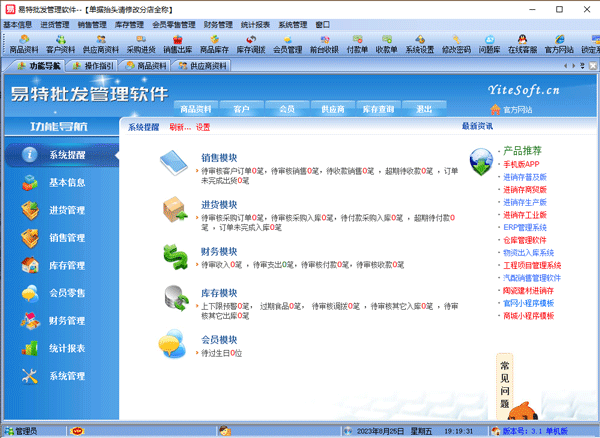Image resolution: width=600 pixels, height=438 pixels.
Task: Open the 商城小程序模板 product link
Action: [x=528, y=316]
